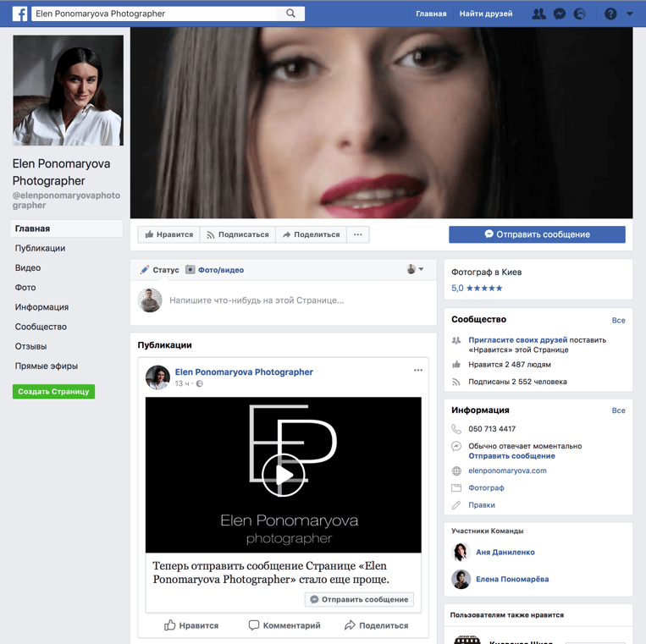Viewport: 646px width, 644px height.
Task: Click Отправить сообщение link in Информация
Action: coord(511,456)
